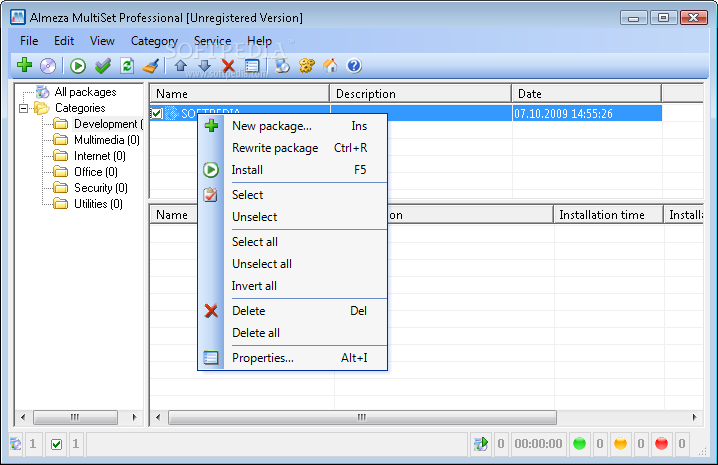Click the down arrow move toolbar icon

204,66
